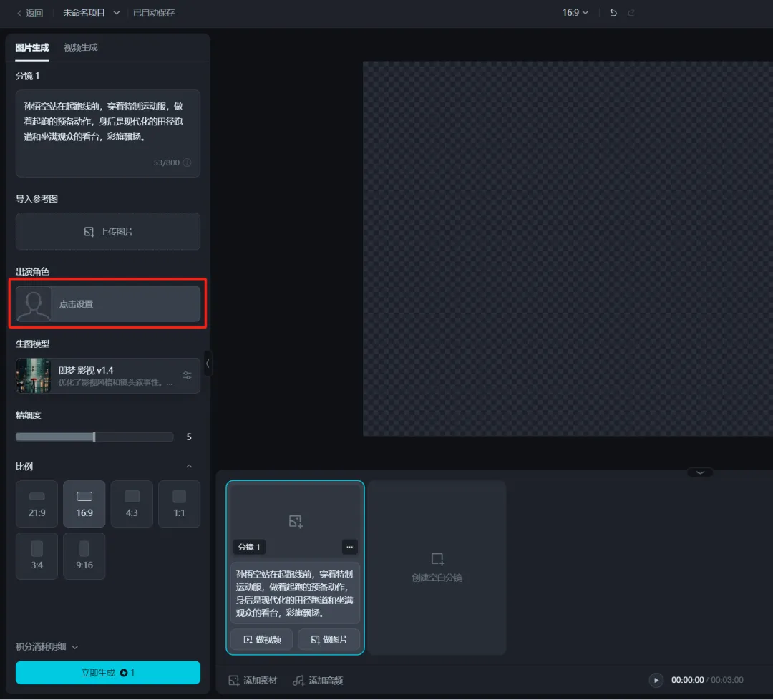Open model settings sliders icon

click(187, 376)
